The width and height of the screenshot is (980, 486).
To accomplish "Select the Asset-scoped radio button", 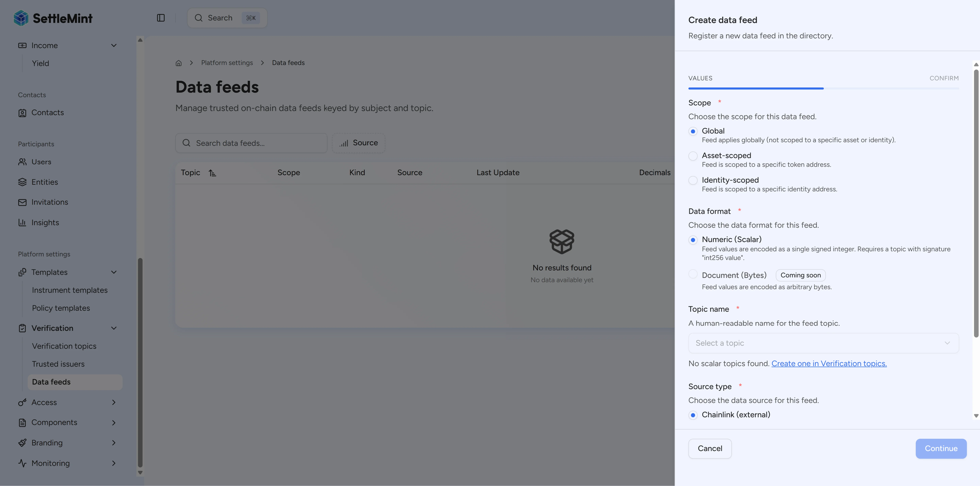I will (x=693, y=156).
